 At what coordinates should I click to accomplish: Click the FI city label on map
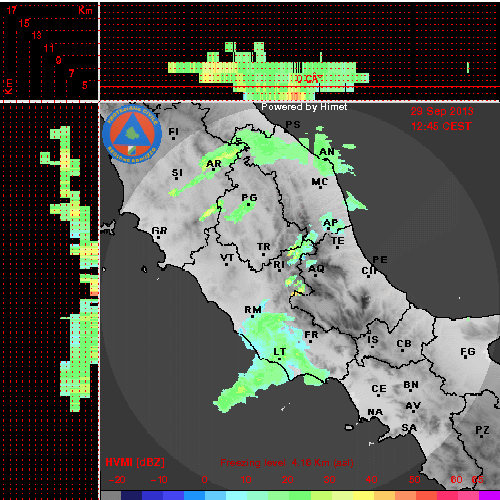pyautogui.click(x=173, y=132)
